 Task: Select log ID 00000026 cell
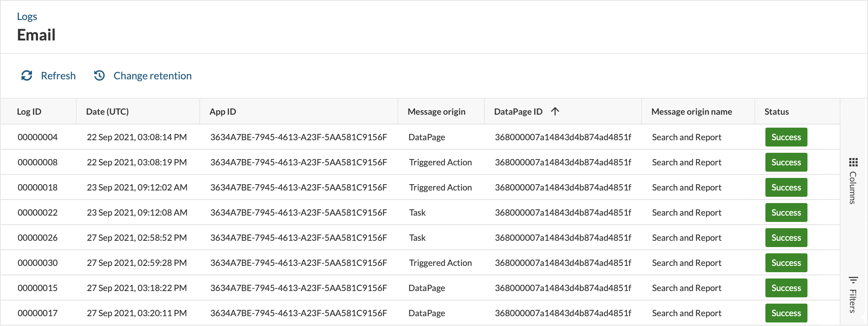38,238
